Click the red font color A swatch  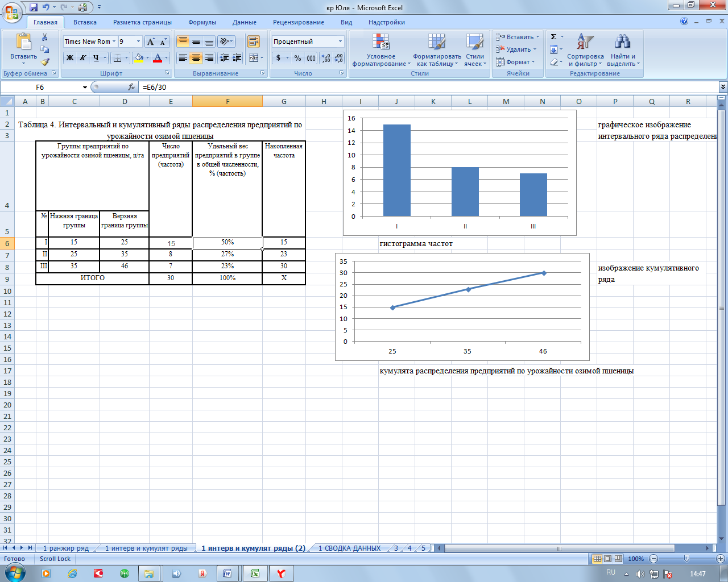(158, 58)
